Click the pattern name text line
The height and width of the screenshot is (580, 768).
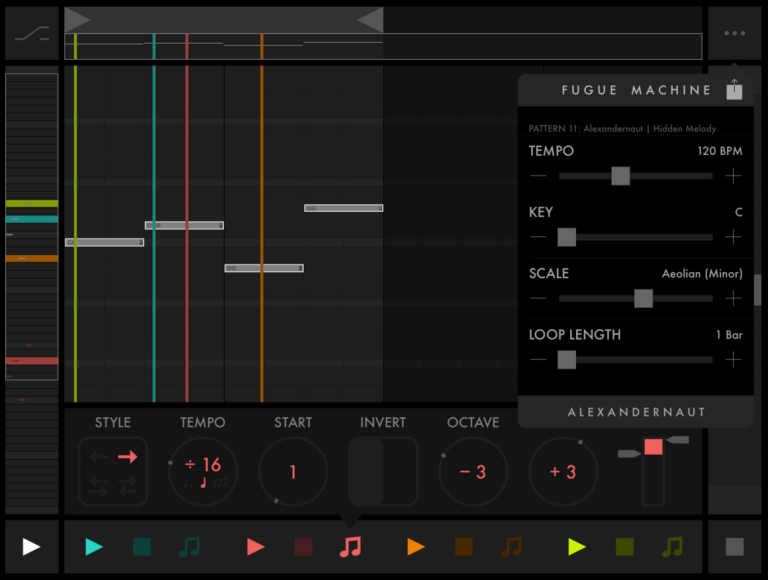tap(622, 129)
